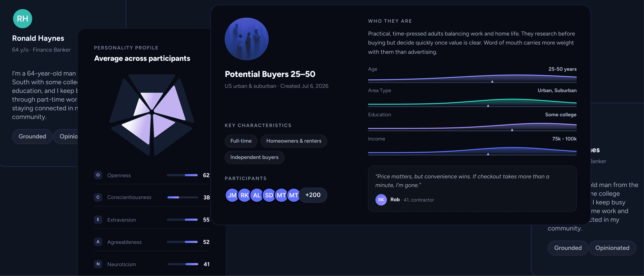This screenshot has height=276, width=644.
Task: Open the Potential Buyers group avatar image
Action: click(246, 39)
